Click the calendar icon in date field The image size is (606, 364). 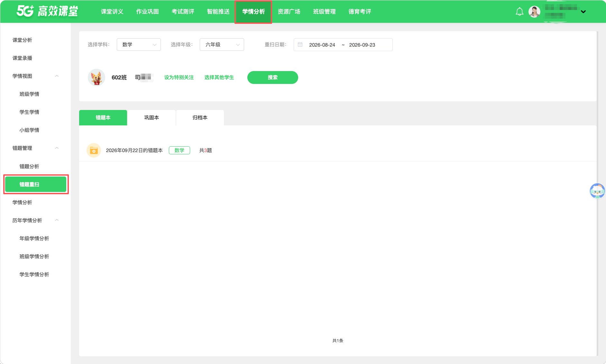300,45
